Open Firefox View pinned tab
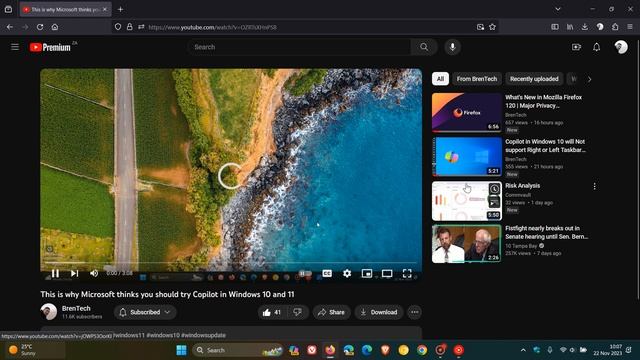 8,9
